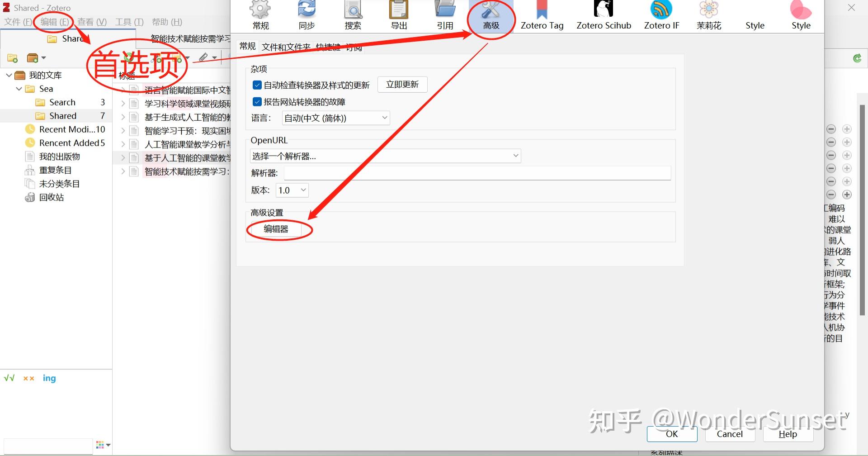The height and width of the screenshot is (456, 868).
Task: Collapse the 我的文库 library tree
Action: (x=9, y=75)
